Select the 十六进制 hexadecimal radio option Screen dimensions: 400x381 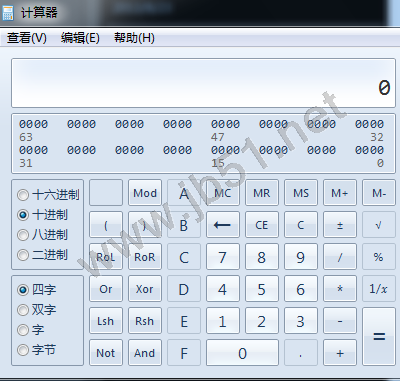coord(48,195)
